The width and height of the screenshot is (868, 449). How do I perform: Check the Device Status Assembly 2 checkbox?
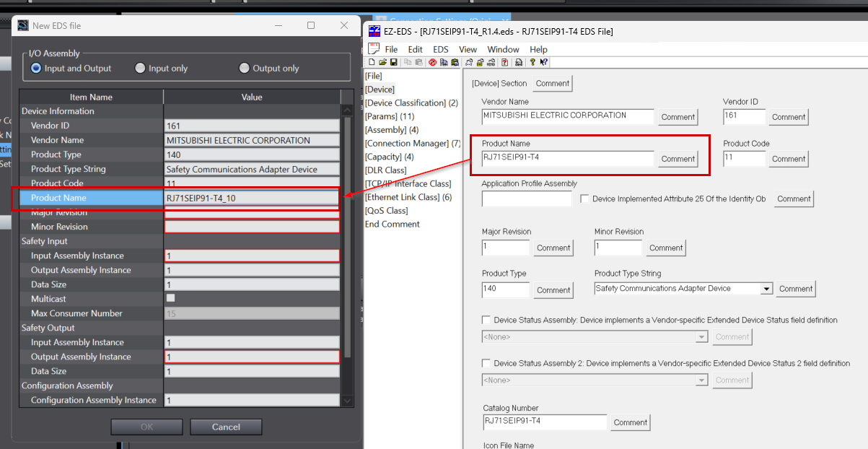click(486, 363)
